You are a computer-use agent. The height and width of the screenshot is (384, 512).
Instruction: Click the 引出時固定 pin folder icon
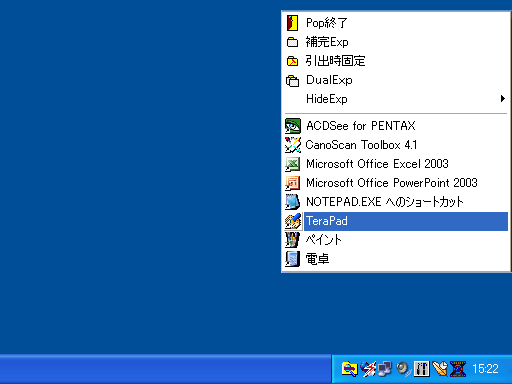pos(292,61)
